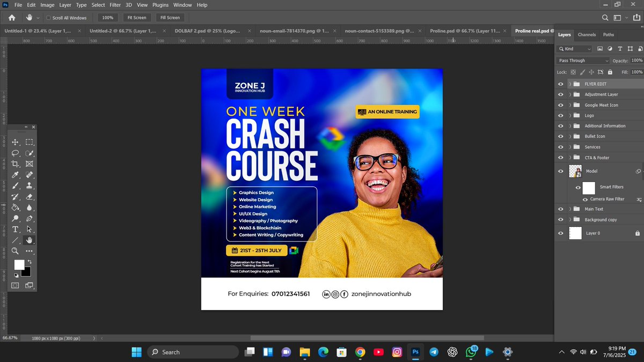The height and width of the screenshot is (362, 644).
Task: Expand the CTA & Footer group
Action: click(570, 158)
